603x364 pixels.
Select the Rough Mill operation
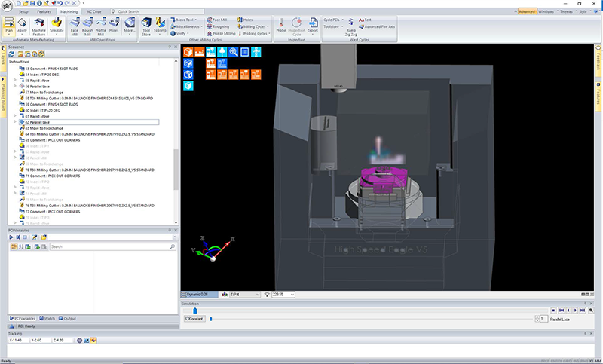pos(87,26)
